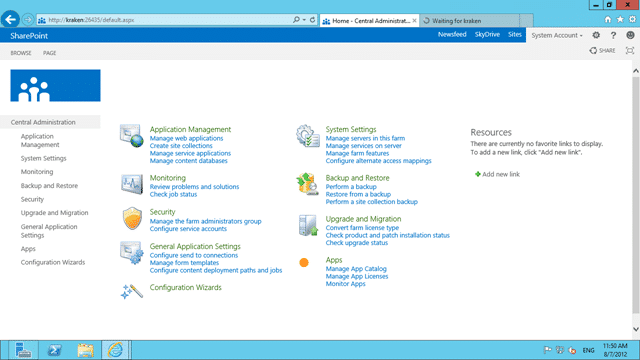
Task: Select Monitoring in left navigation
Action: tap(37, 172)
